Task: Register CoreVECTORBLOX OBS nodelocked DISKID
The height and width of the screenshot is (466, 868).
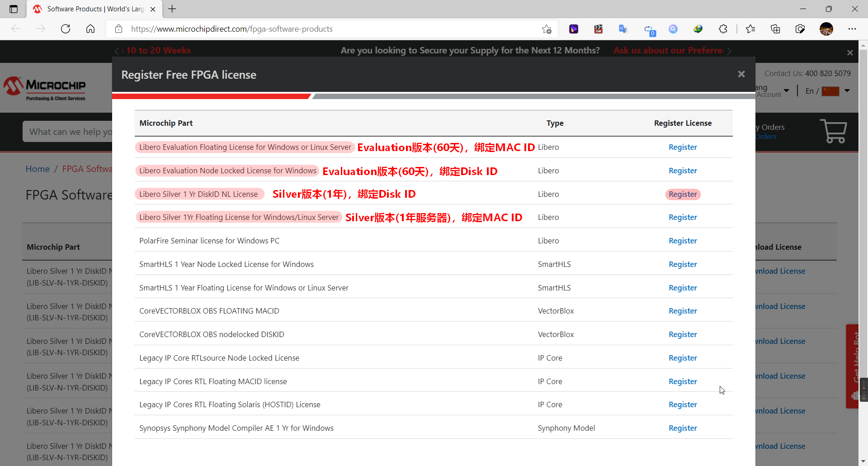Action: [x=683, y=334]
